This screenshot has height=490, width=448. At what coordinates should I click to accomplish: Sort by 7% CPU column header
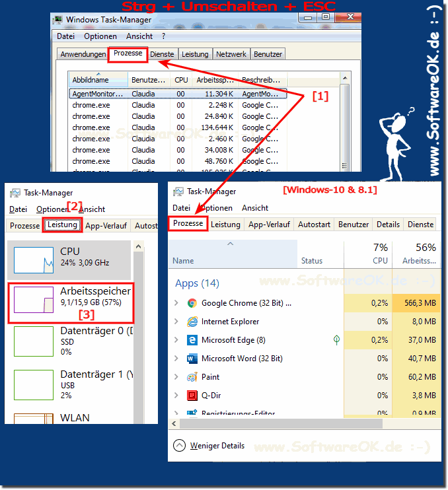368,254
